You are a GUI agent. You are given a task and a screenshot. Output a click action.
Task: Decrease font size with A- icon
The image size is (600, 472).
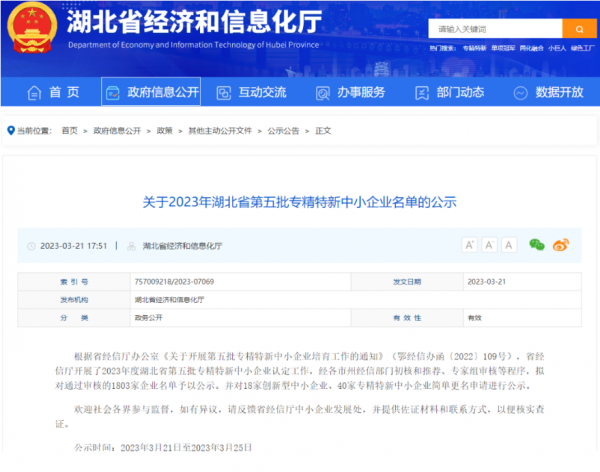point(489,245)
